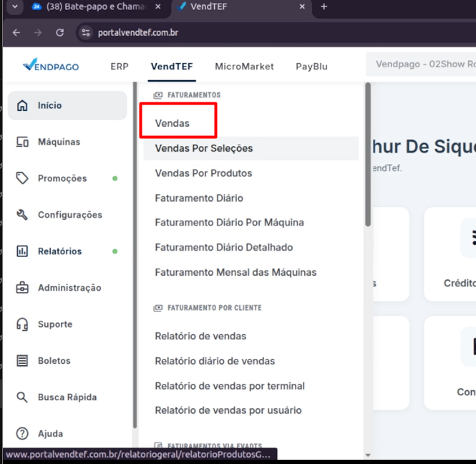Click the Máquinas devices icon
The image size is (476, 464).
[x=22, y=142]
